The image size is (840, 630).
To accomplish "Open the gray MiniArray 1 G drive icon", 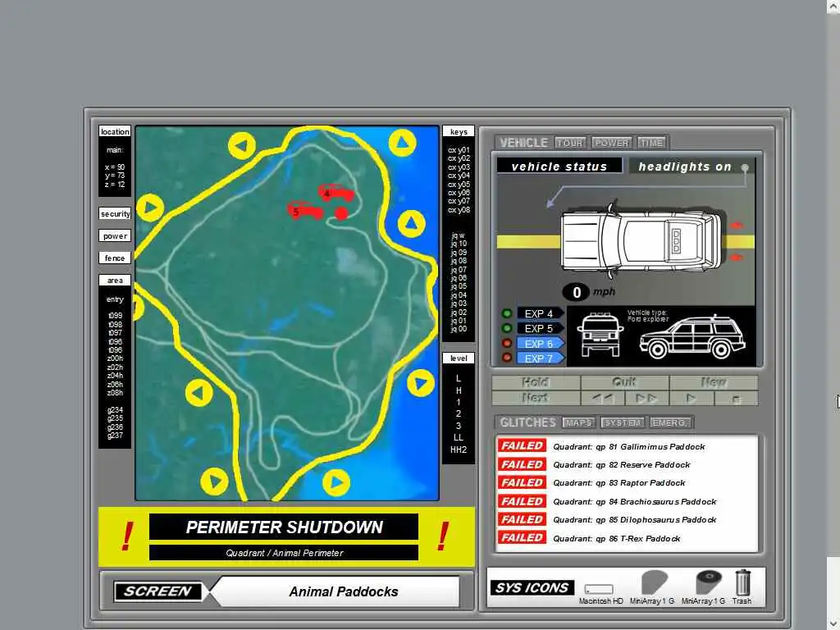I will coord(654,583).
